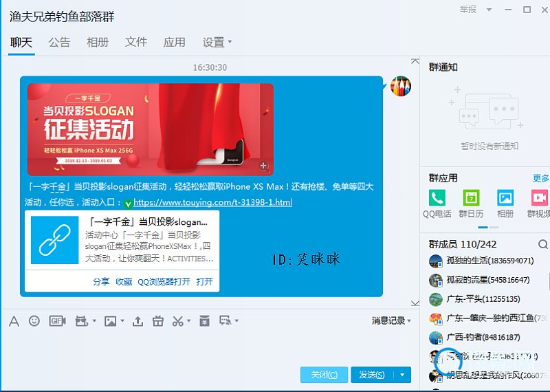This screenshot has height=392, width=550.
Task: Open the gift box icon
Action: click(158, 320)
